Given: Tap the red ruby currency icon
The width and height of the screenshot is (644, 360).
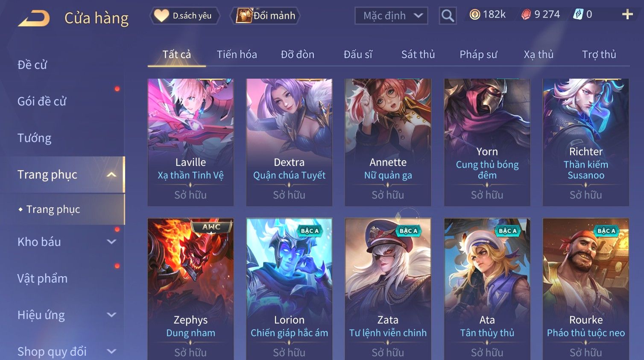Looking at the screenshot, I should click(526, 15).
